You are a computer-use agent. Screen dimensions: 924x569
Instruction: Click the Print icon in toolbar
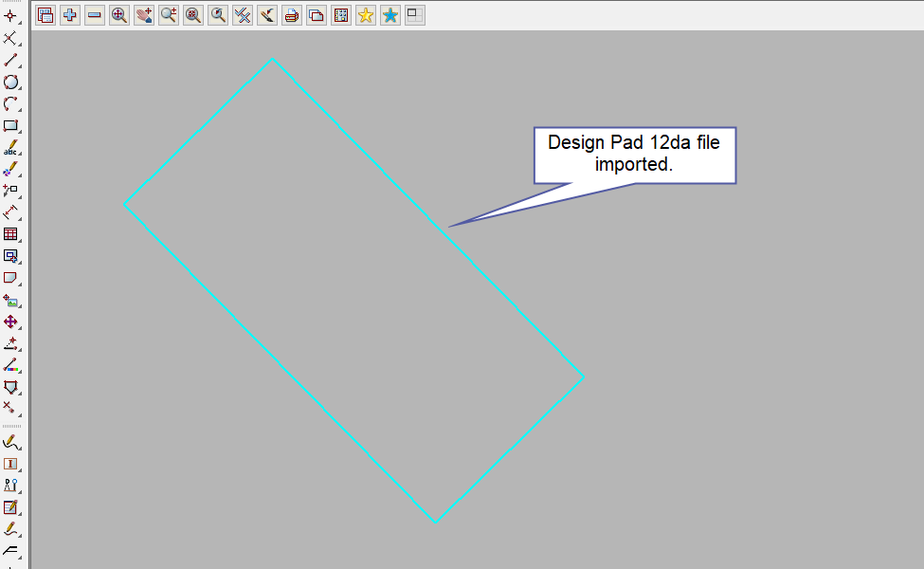click(x=292, y=15)
